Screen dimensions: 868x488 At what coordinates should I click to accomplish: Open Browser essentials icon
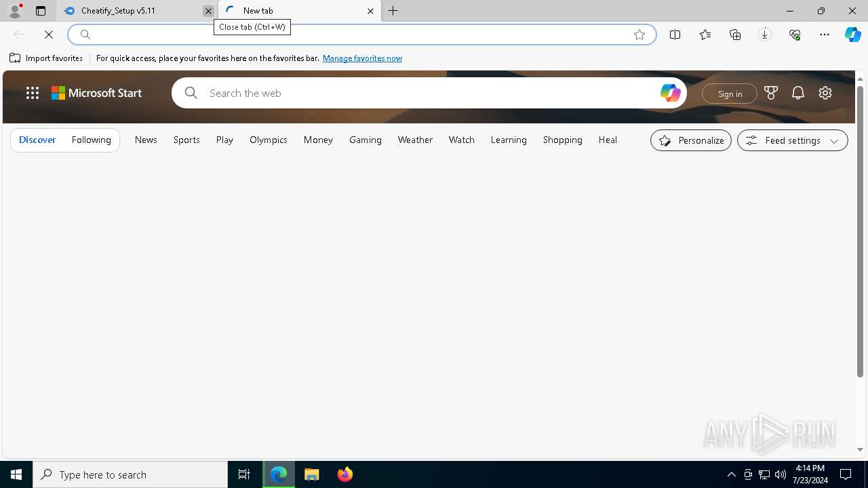point(795,35)
